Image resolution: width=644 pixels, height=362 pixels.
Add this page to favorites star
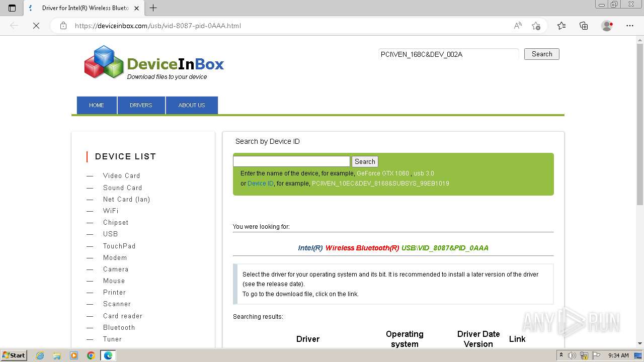pos(536,26)
